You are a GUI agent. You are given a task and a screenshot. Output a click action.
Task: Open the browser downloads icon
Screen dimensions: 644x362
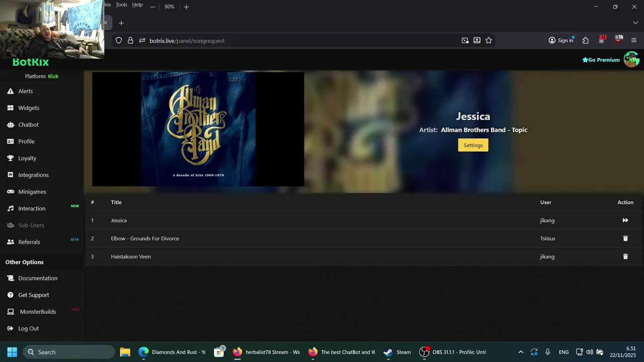(x=476, y=41)
